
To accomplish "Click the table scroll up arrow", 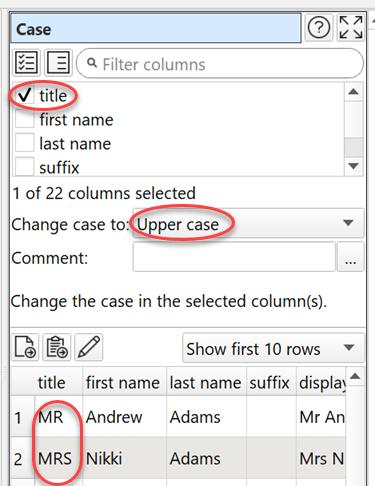I will coord(355,377).
